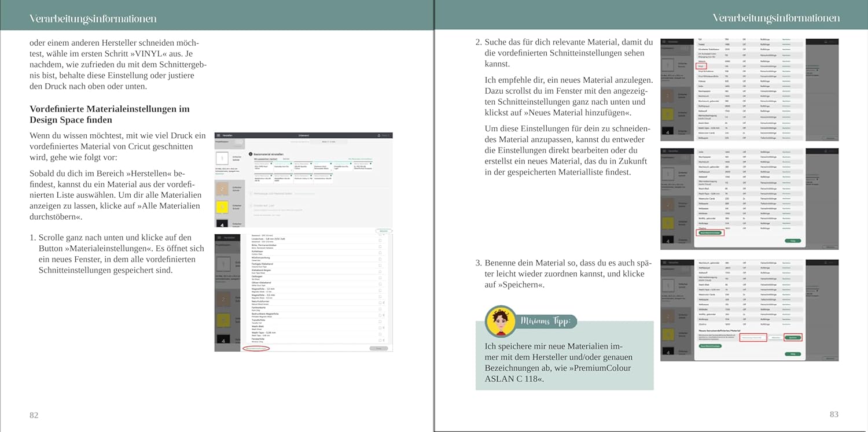The width and height of the screenshot is (868, 432).
Task: Type in the red-outlined material name input field
Action: pyautogui.click(x=753, y=337)
